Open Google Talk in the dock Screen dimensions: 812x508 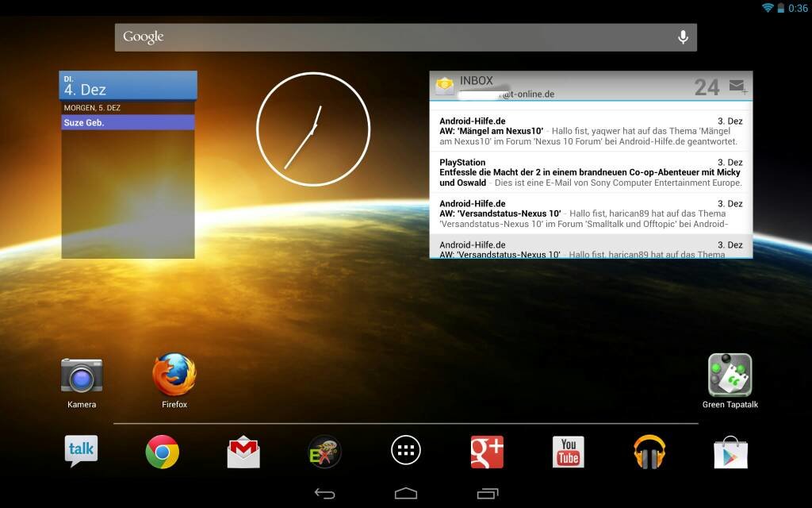pyautogui.click(x=81, y=451)
